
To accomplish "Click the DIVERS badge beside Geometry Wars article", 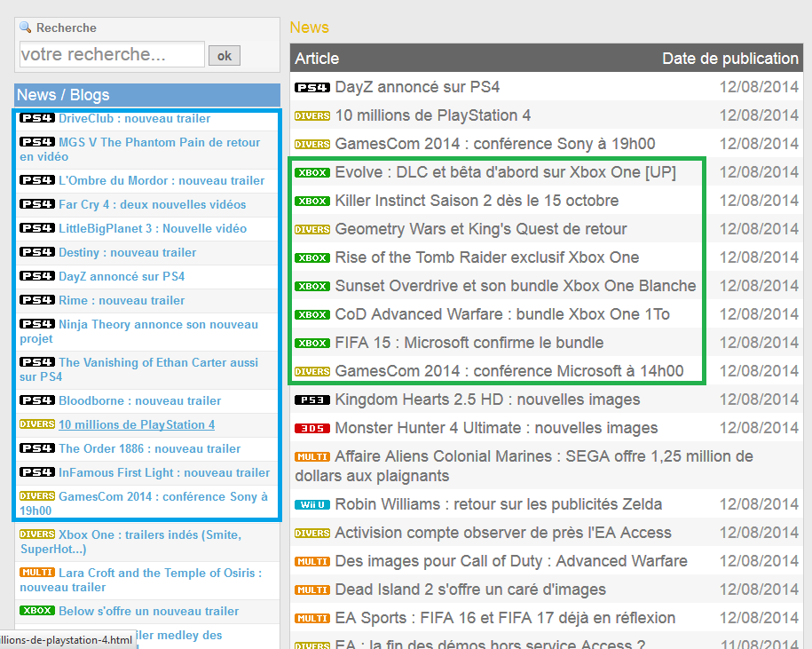I will 312,229.
